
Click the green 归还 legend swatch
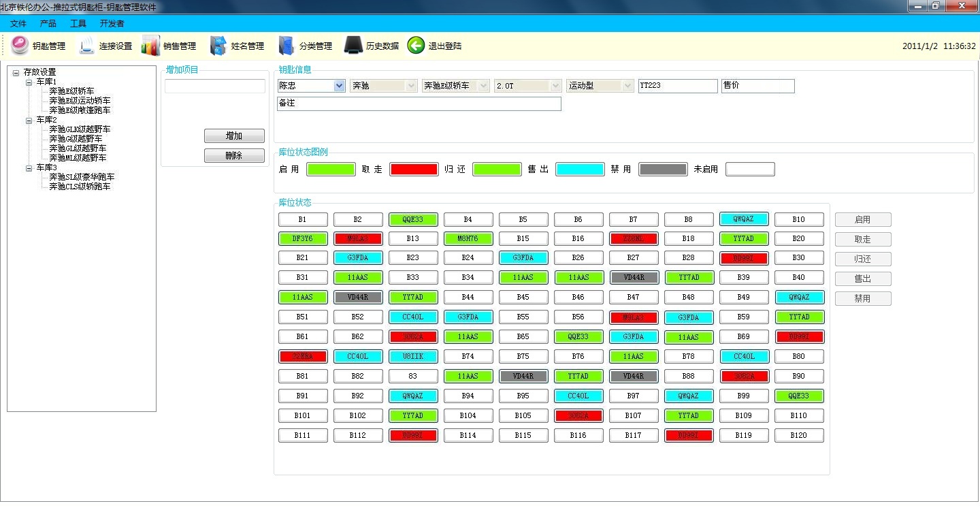coord(497,170)
